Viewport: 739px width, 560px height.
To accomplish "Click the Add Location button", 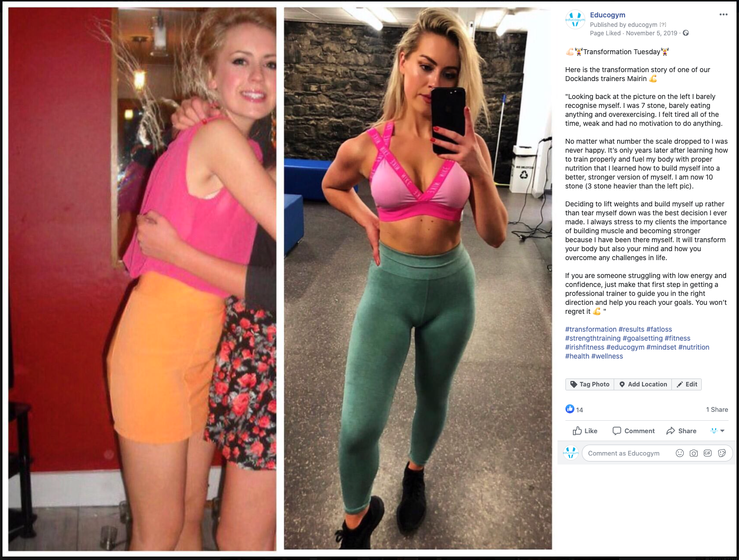I will (x=643, y=384).
